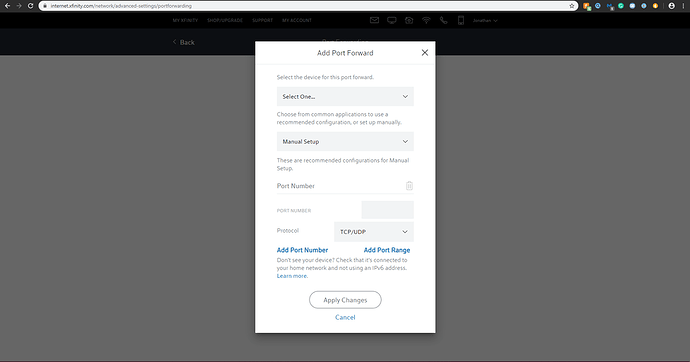Click the site lock icon
The height and width of the screenshot is (362, 690).
[44, 6]
